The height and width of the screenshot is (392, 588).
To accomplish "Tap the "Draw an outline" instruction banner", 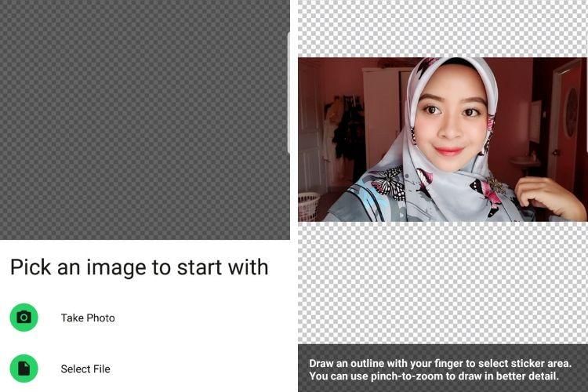I will 442,369.
